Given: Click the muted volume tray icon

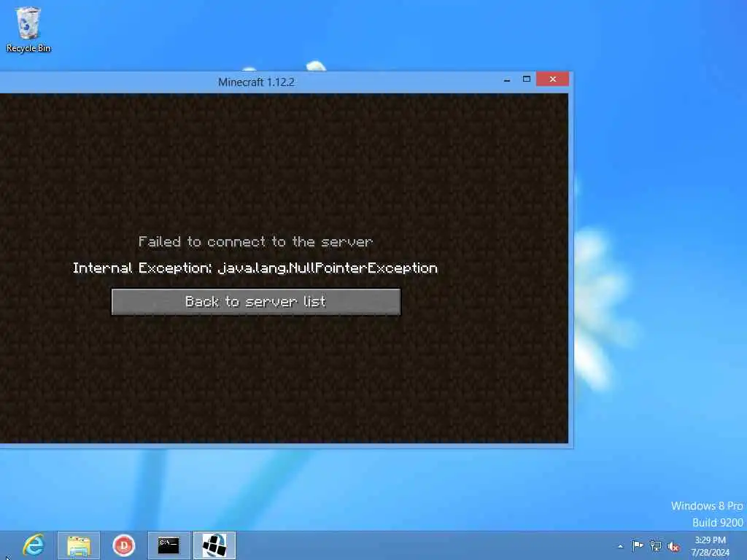Looking at the screenshot, I should pyautogui.click(x=673, y=546).
